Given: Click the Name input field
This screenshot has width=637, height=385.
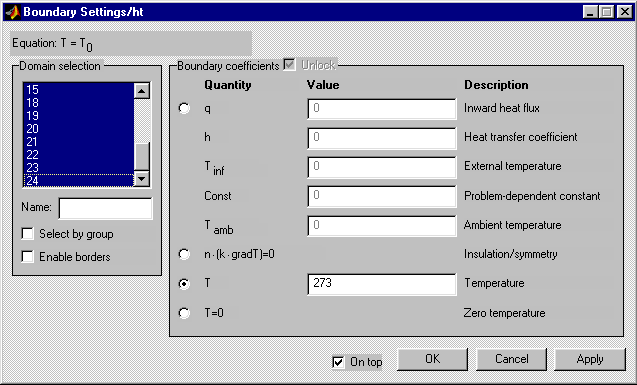Looking at the screenshot, I should click(x=106, y=208).
